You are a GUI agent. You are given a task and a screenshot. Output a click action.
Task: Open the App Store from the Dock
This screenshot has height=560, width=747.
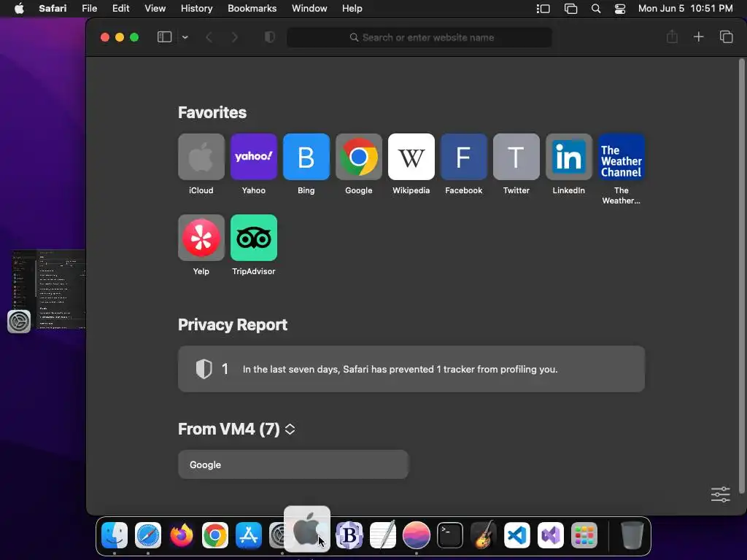(x=249, y=535)
